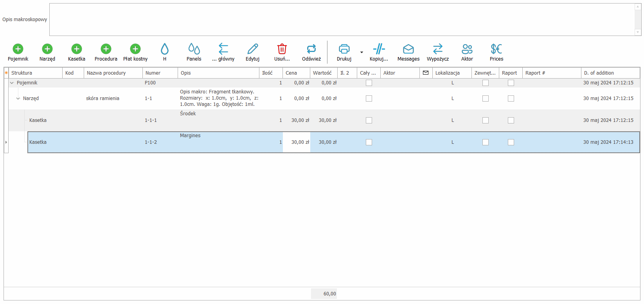
Task: Collapse the Pojemnik tree node
Action: 12,83
